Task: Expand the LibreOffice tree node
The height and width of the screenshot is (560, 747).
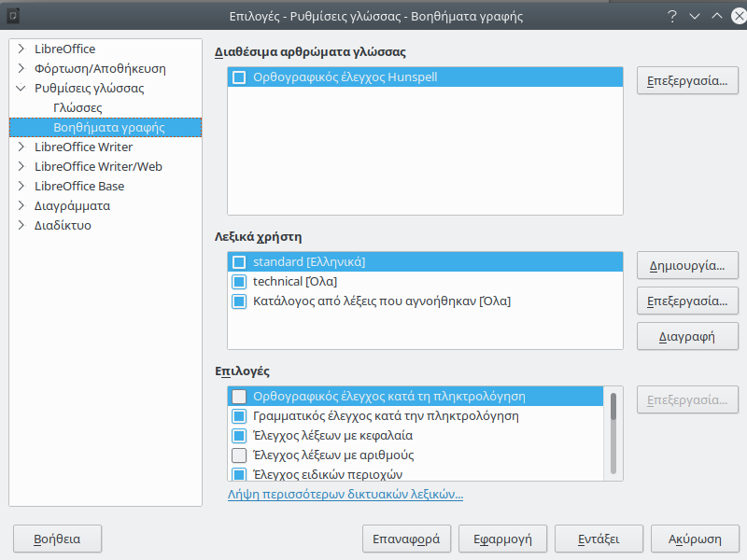Action: [21, 49]
